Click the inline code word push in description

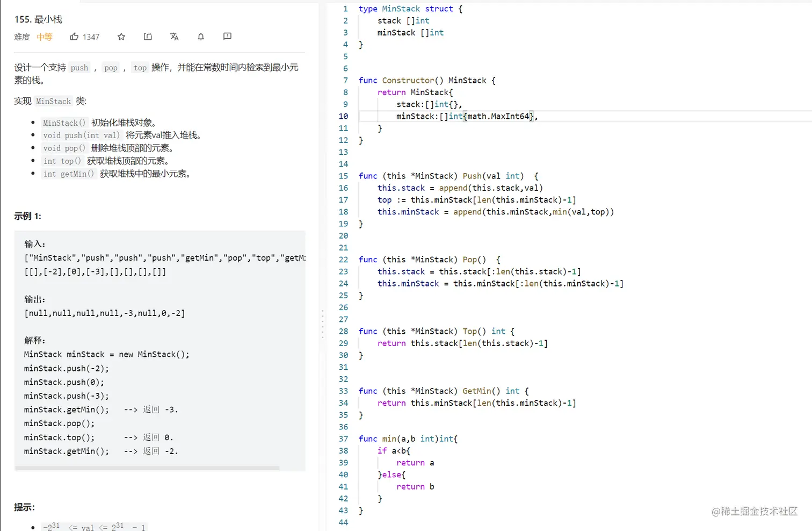pyautogui.click(x=79, y=68)
